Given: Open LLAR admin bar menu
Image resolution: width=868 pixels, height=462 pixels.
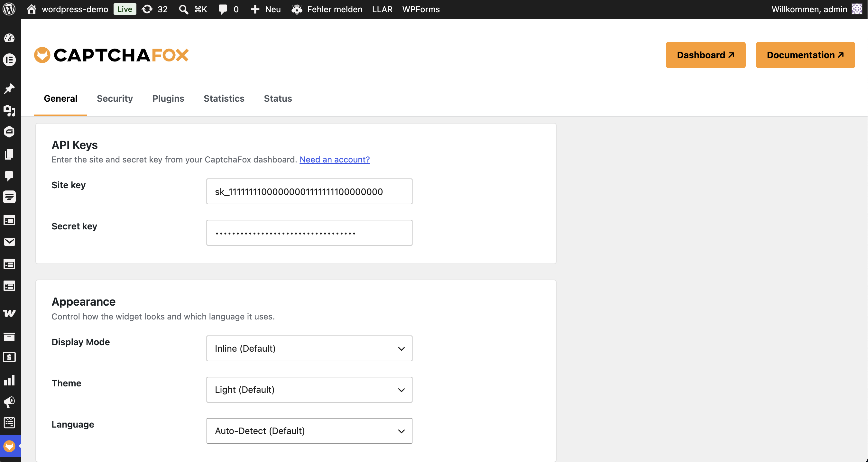Looking at the screenshot, I should (x=383, y=9).
